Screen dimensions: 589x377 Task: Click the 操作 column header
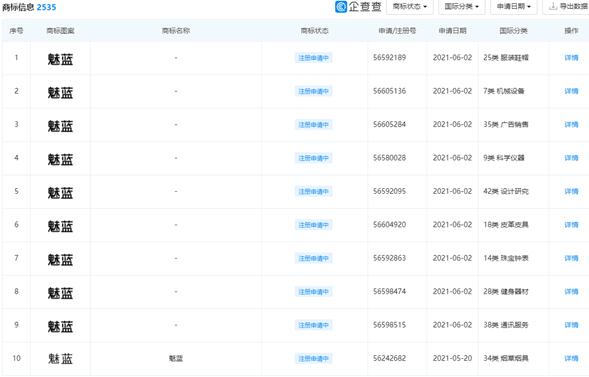click(x=571, y=31)
